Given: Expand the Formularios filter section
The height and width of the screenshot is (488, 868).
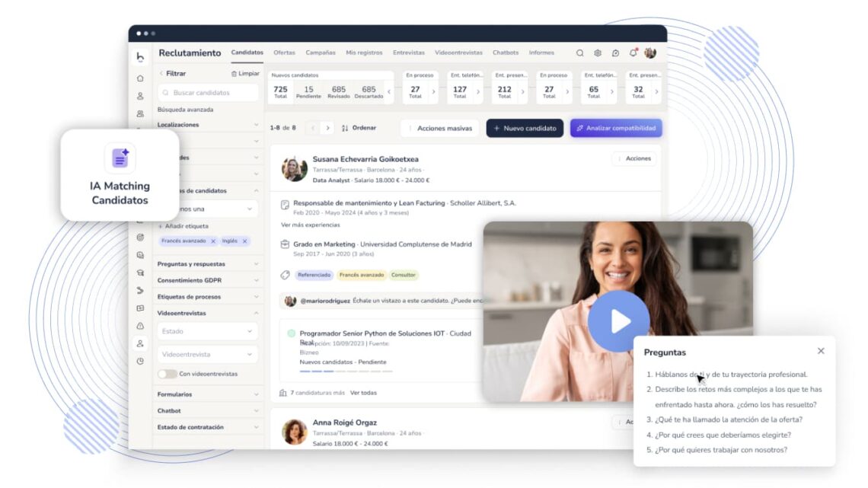Looking at the screenshot, I should pyautogui.click(x=207, y=394).
